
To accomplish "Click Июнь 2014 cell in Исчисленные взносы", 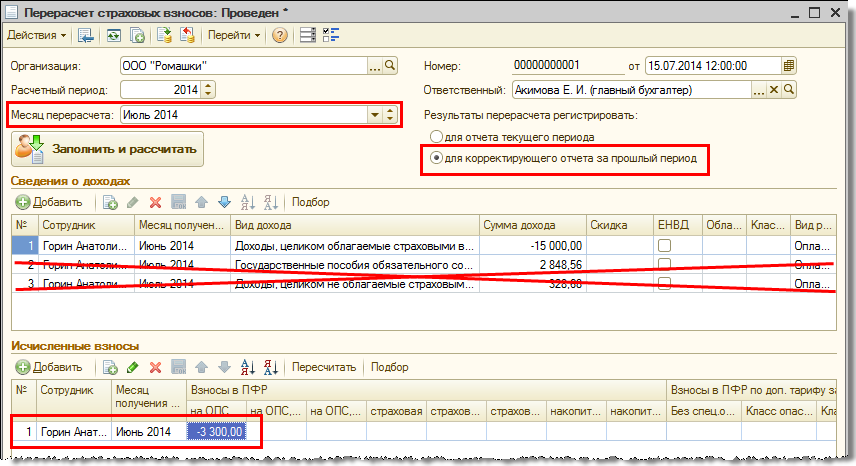I will (x=149, y=432).
